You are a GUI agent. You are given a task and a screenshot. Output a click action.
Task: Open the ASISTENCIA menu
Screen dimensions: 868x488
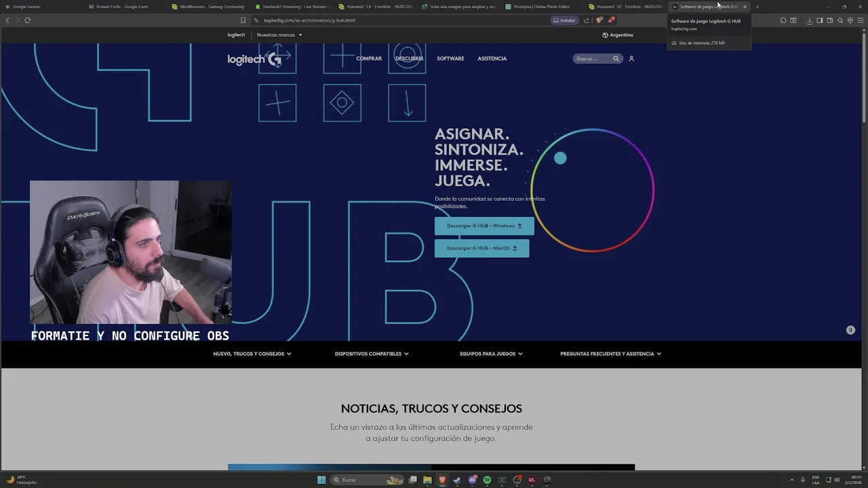492,58
